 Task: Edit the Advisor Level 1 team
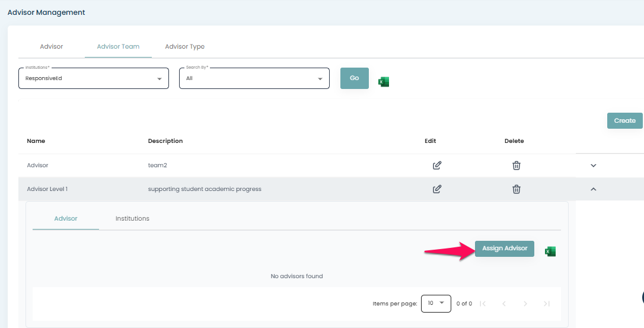click(x=437, y=189)
